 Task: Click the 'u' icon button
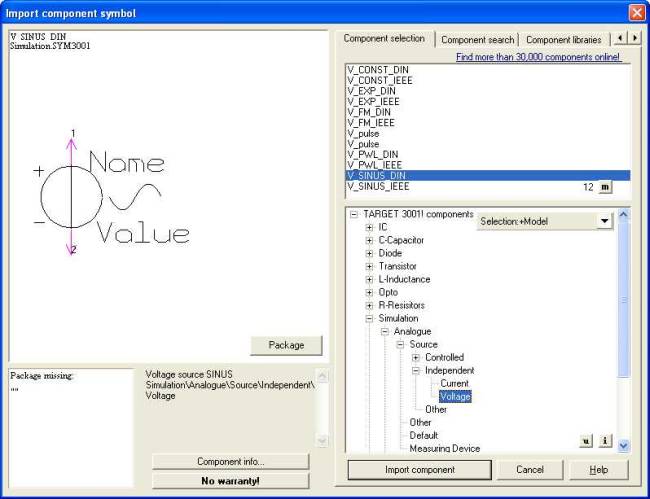586,441
